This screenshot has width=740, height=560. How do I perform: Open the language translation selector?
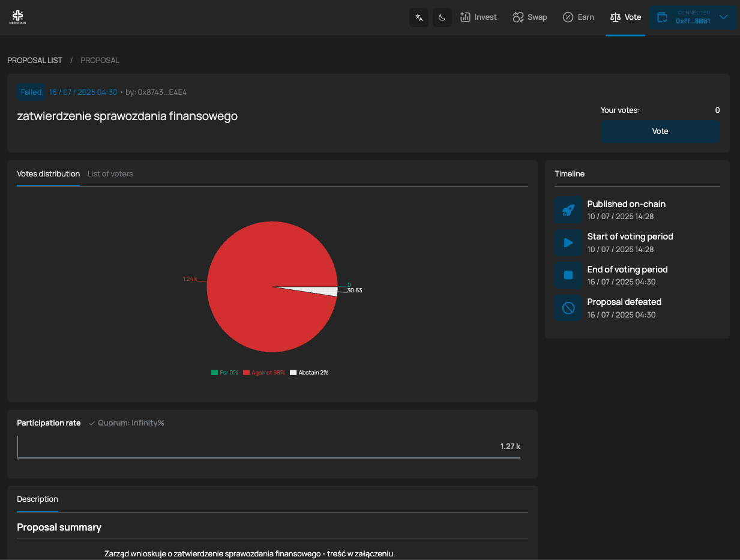(x=419, y=17)
